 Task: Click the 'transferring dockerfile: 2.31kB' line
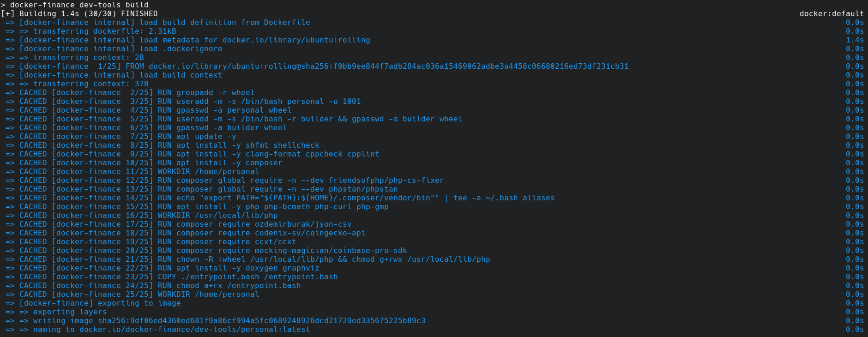104,31
